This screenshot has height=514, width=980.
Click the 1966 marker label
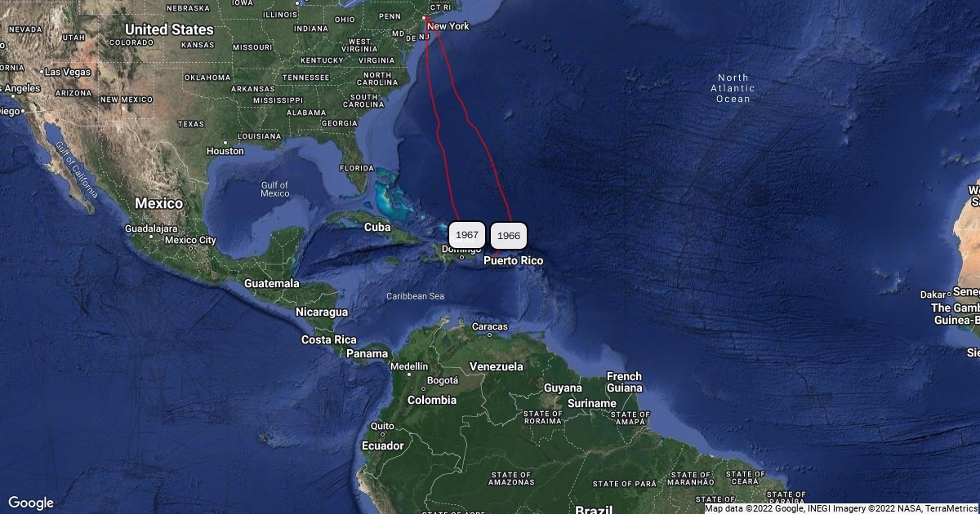tap(509, 236)
